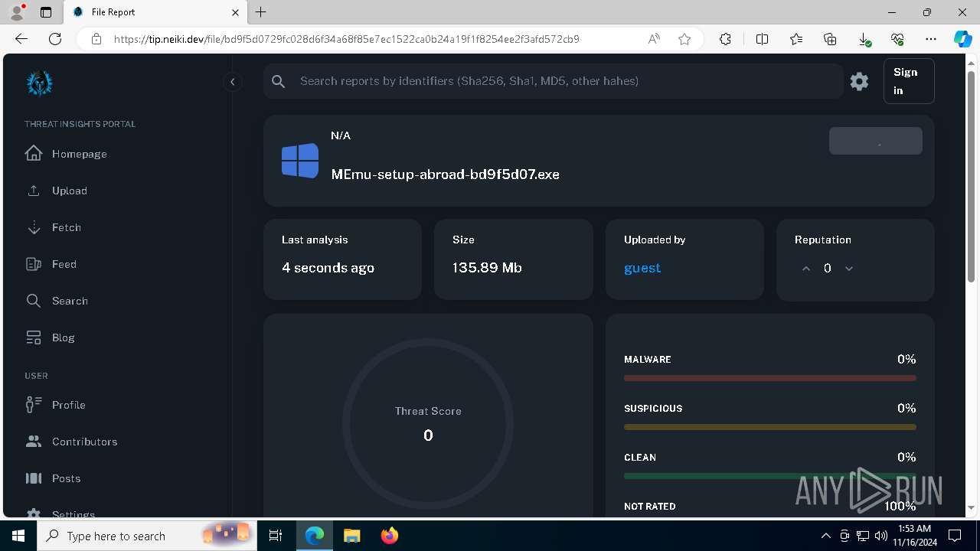The height and width of the screenshot is (551, 980).
Task: Click the guest uploader link
Action: point(642,268)
